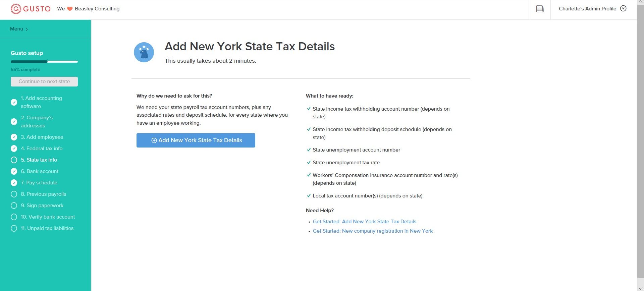Image resolution: width=644 pixels, height=291 pixels.
Task: Click the Gusto logo icon
Action: (x=16, y=9)
